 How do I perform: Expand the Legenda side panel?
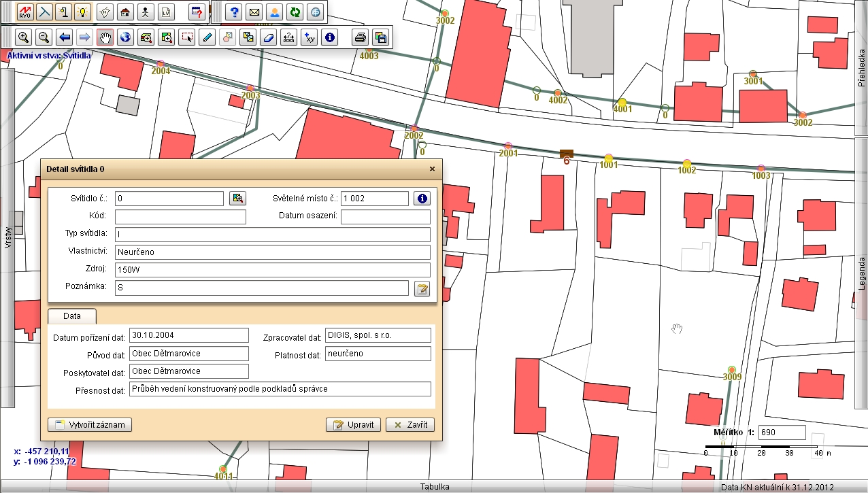coord(861,273)
